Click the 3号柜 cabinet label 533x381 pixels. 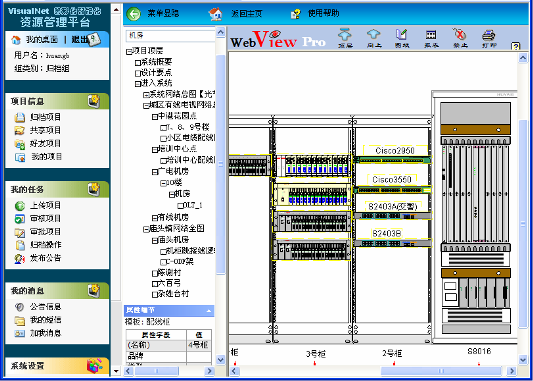click(316, 354)
